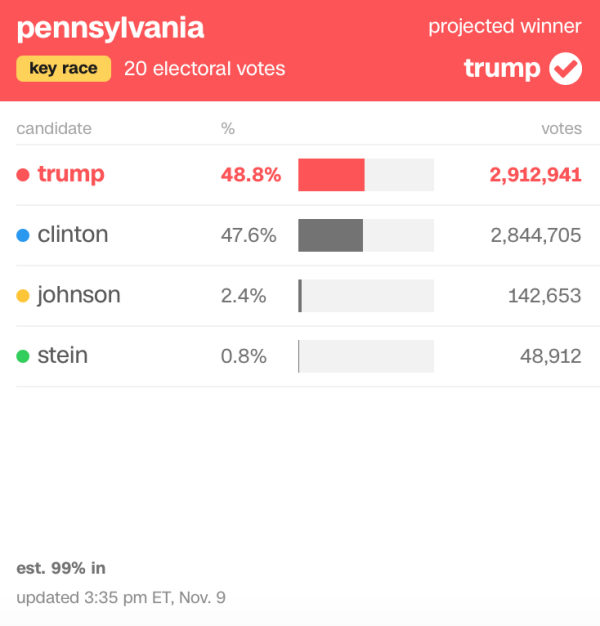Click the yellow dot beside johnson
This screenshot has width=600, height=626.
pos(23,296)
